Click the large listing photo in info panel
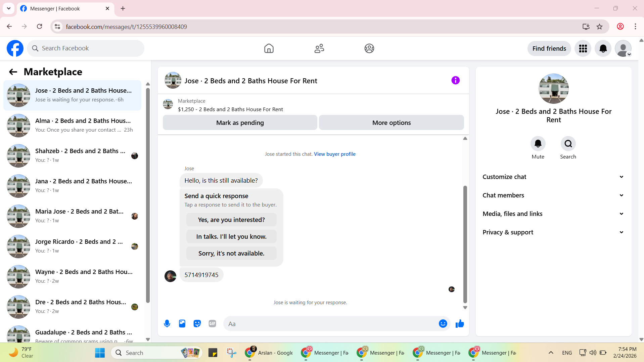644x362 pixels. click(x=553, y=89)
